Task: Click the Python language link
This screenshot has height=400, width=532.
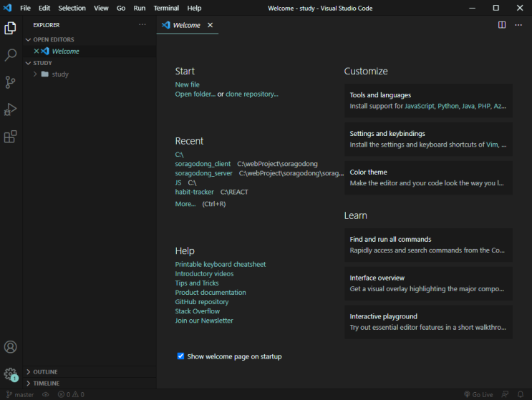Action: click(x=448, y=106)
